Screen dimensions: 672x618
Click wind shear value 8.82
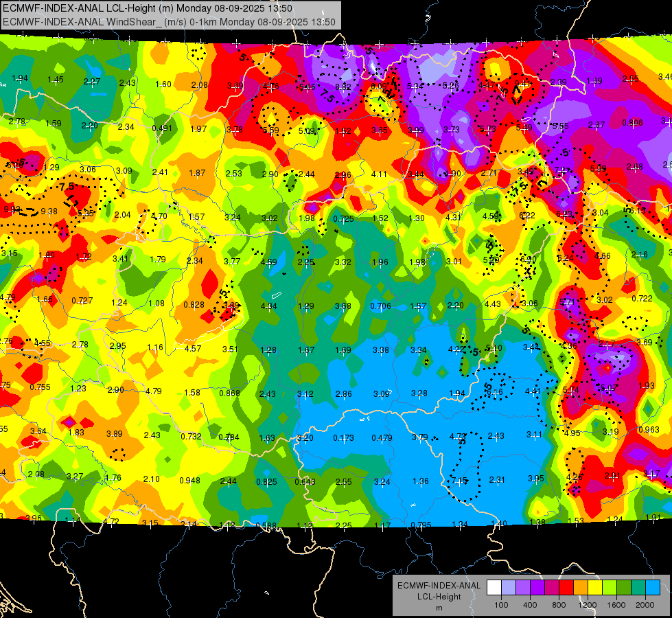[x=343, y=87]
